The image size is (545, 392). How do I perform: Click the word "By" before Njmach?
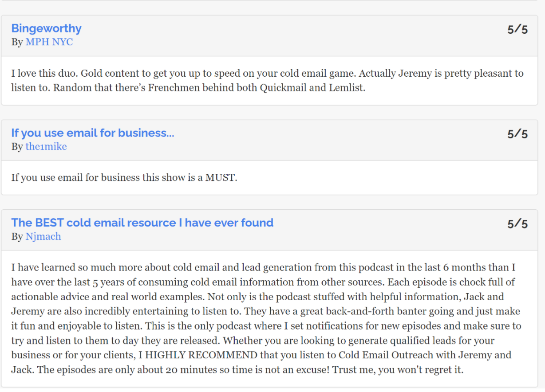click(17, 237)
